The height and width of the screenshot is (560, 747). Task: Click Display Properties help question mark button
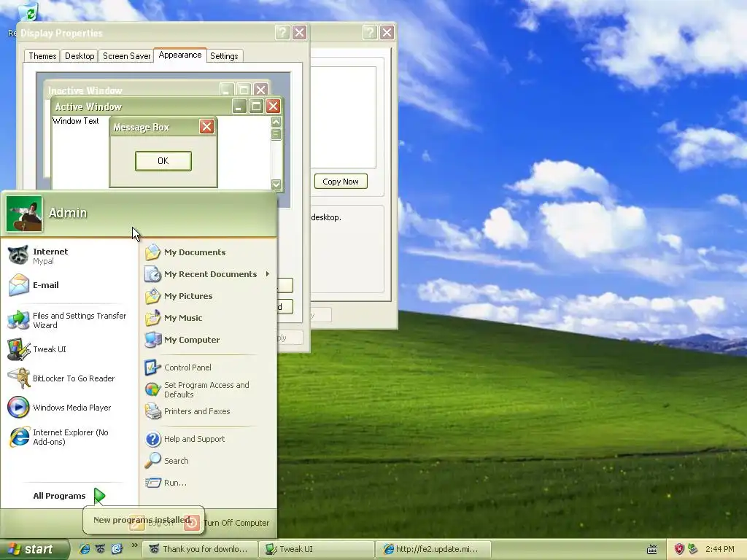tap(282, 32)
